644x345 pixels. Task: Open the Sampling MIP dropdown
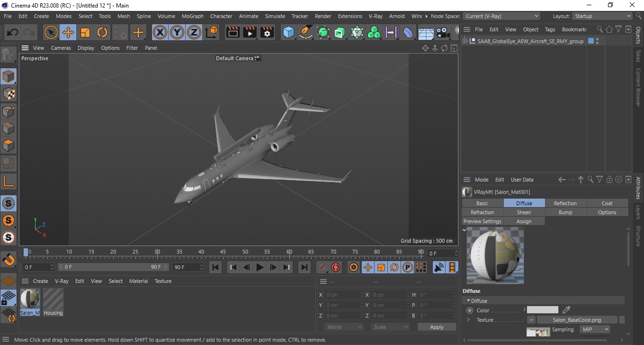tap(595, 329)
